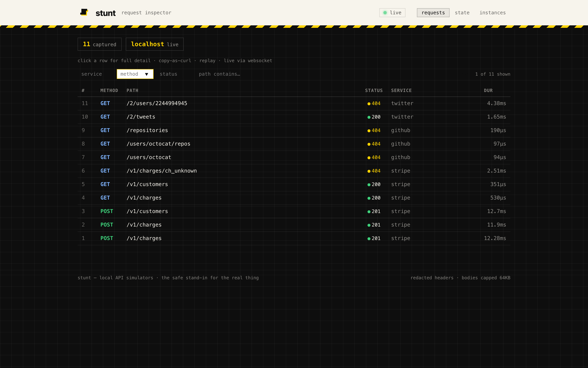Click the METHOD column header

coord(109,91)
